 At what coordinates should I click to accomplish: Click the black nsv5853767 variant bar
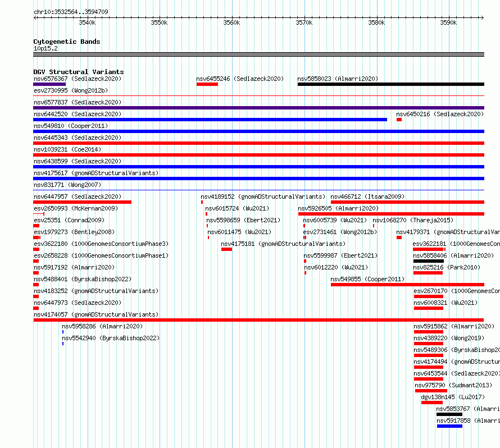coord(449,414)
